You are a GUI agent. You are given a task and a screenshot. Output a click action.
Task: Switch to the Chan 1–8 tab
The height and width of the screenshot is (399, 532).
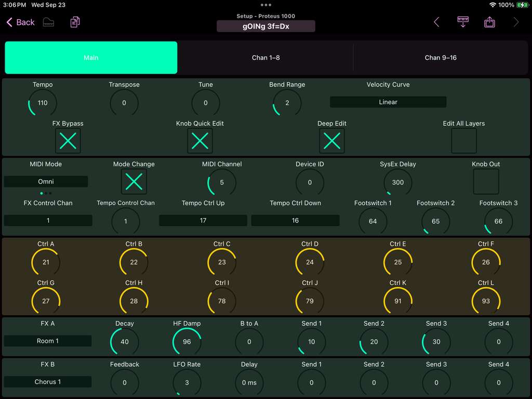click(x=265, y=58)
